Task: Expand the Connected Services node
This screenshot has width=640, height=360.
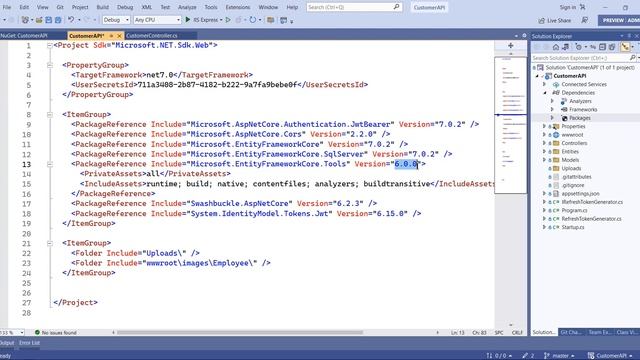Action: (x=544, y=84)
